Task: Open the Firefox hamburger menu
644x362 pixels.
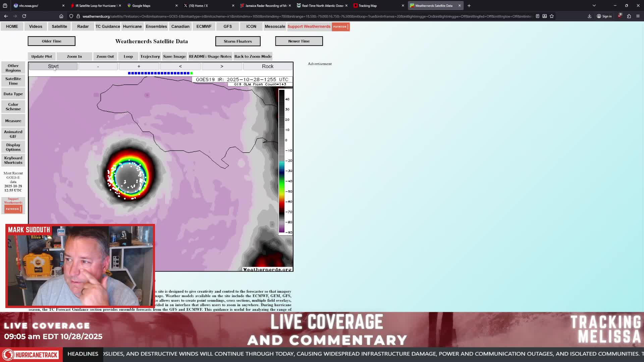Action: (x=638, y=16)
